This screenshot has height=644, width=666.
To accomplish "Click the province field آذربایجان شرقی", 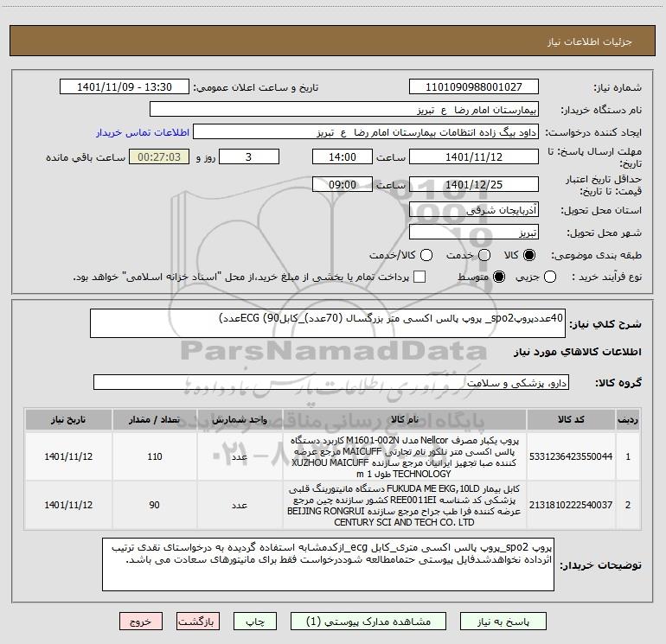I will click(x=474, y=209).
